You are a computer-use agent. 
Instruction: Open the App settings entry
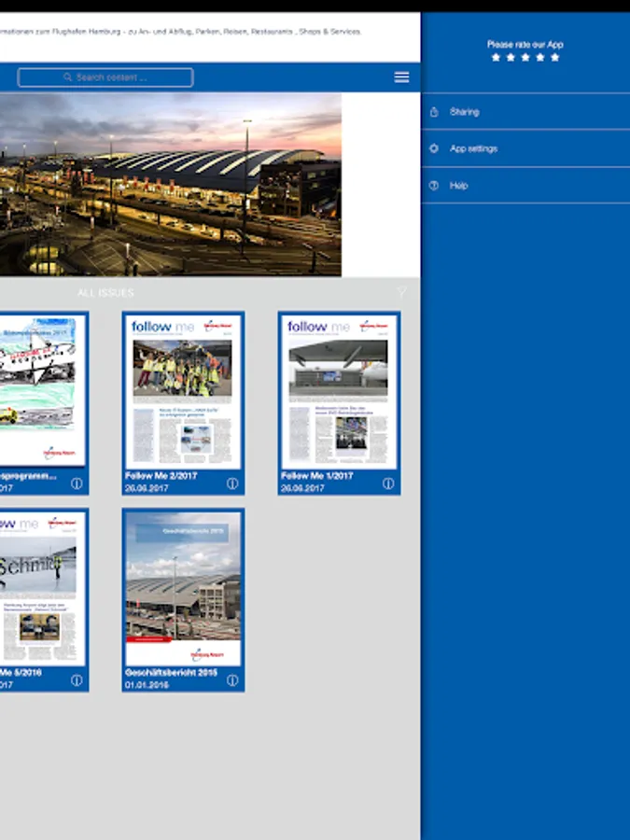(525, 148)
